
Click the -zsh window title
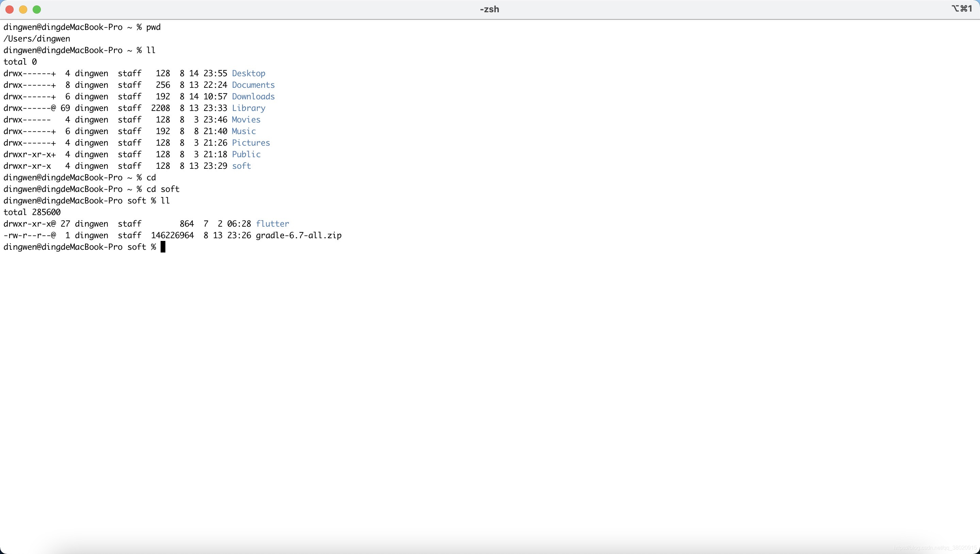click(x=490, y=9)
